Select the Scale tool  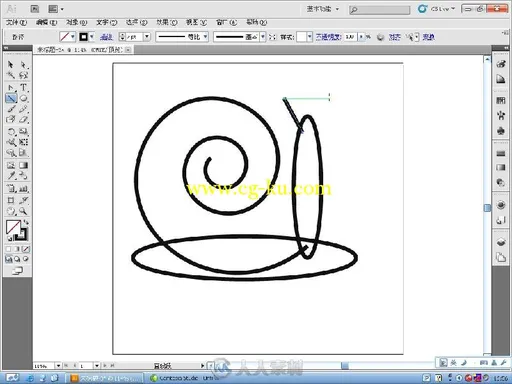pos(23,132)
